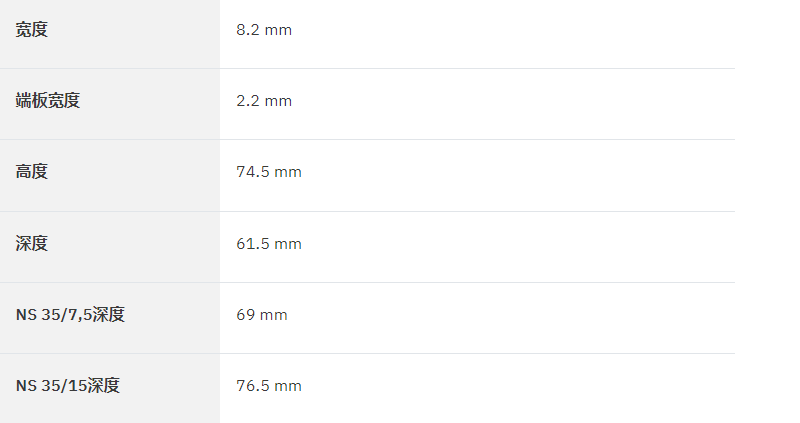Click the text NS 35/15 in the label
The height and width of the screenshot is (423, 800).
pos(51,385)
